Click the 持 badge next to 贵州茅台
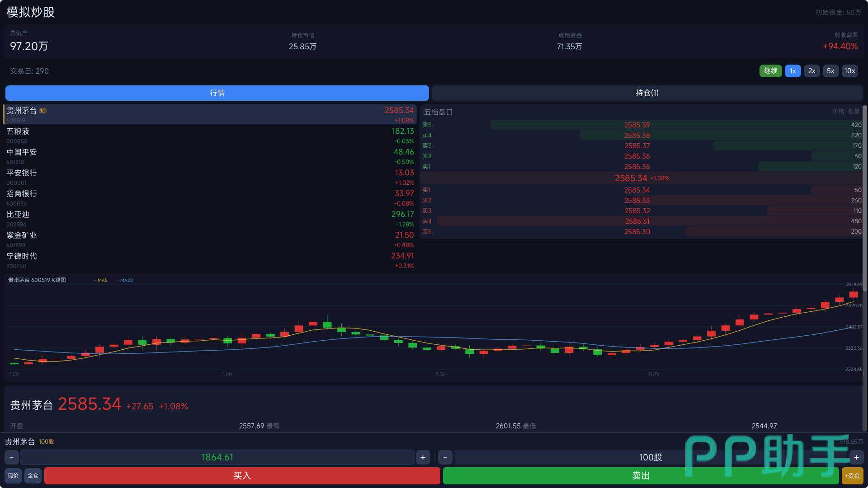The height and width of the screenshot is (488, 868). click(42, 111)
